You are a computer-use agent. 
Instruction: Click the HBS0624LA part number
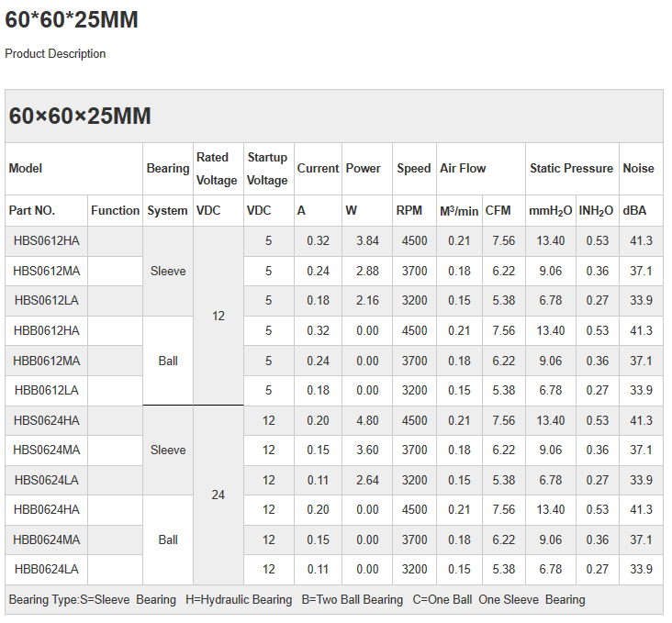[47, 480]
